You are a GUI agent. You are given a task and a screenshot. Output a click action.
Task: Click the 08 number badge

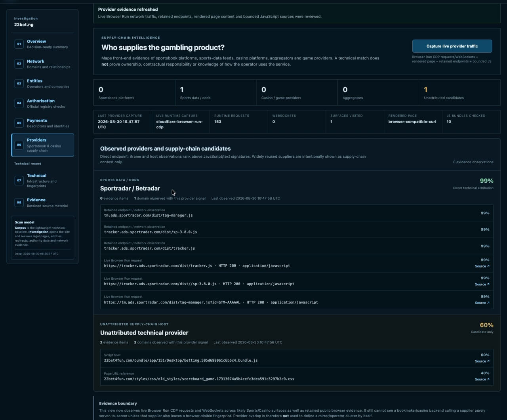pyautogui.click(x=19, y=202)
